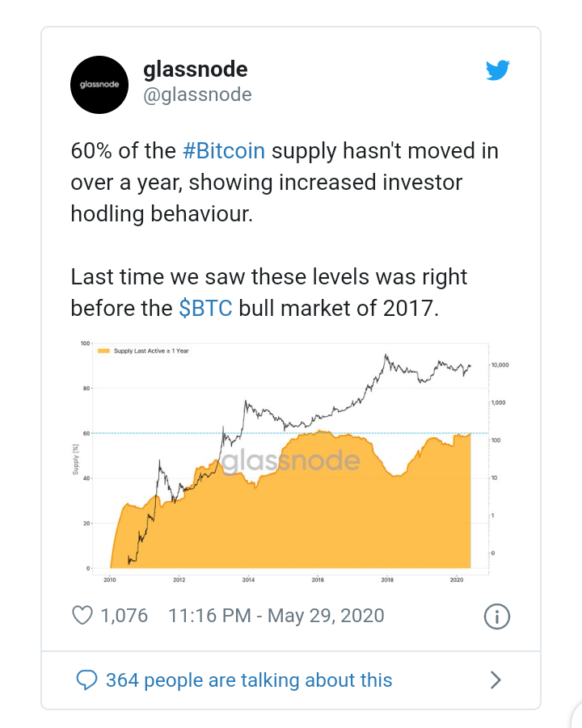Click the 1,076 likes count

coord(124,616)
